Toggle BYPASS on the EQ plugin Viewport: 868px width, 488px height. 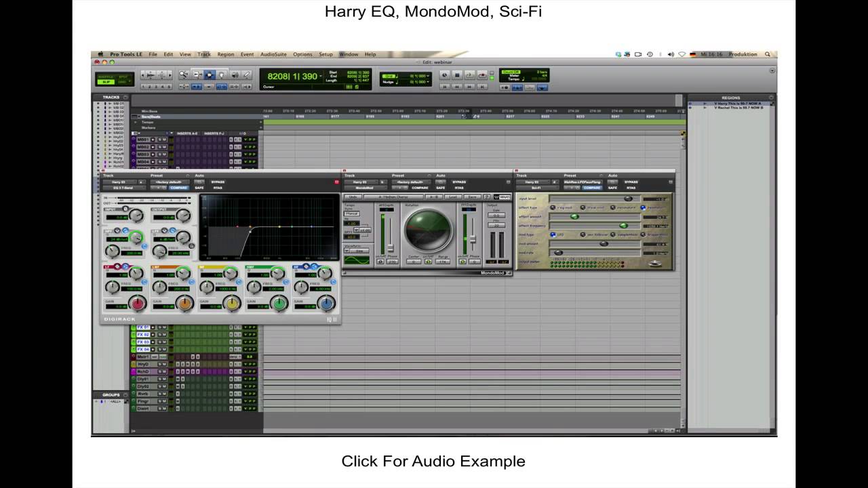tap(218, 182)
